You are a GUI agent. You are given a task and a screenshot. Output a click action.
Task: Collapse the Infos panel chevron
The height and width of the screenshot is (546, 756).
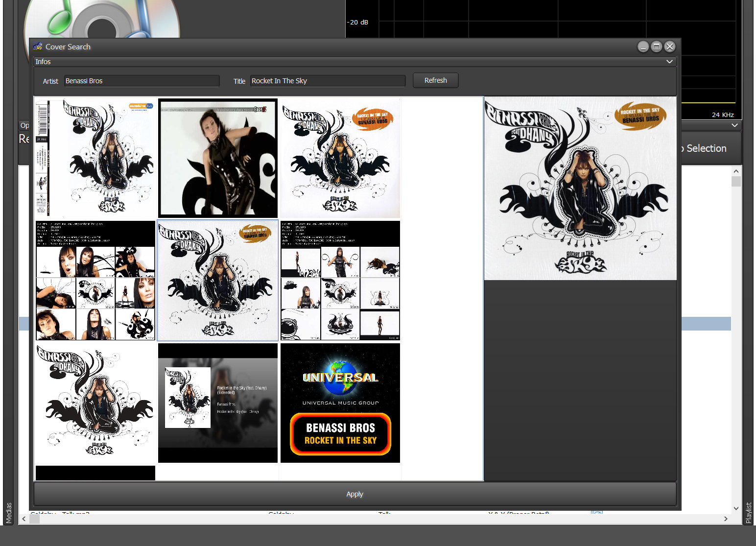pyautogui.click(x=669, y=62)
